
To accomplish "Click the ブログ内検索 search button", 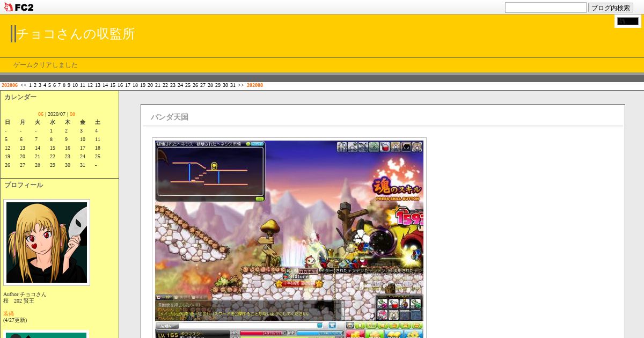I will click(x=611, y=8).
